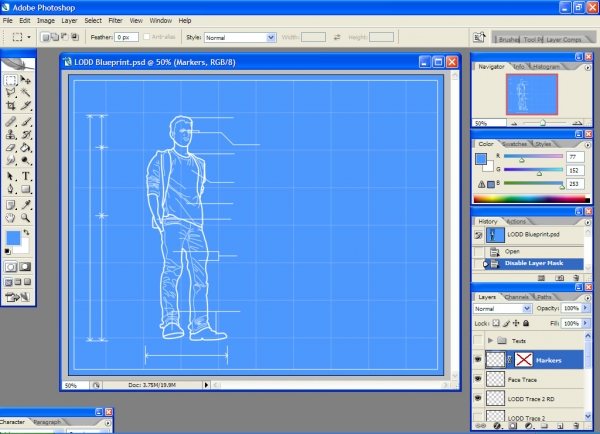This screenshot has width=600, height=434.
Task: Switch to the Swatches tab
Action: [x=515, y=144]
